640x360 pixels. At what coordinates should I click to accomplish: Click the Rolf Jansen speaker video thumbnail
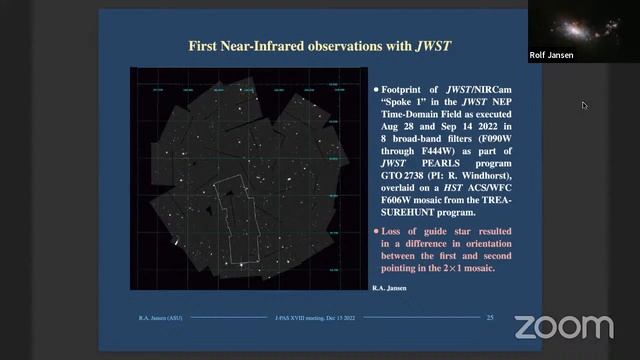pyautogui.click(x=584, y=31)
